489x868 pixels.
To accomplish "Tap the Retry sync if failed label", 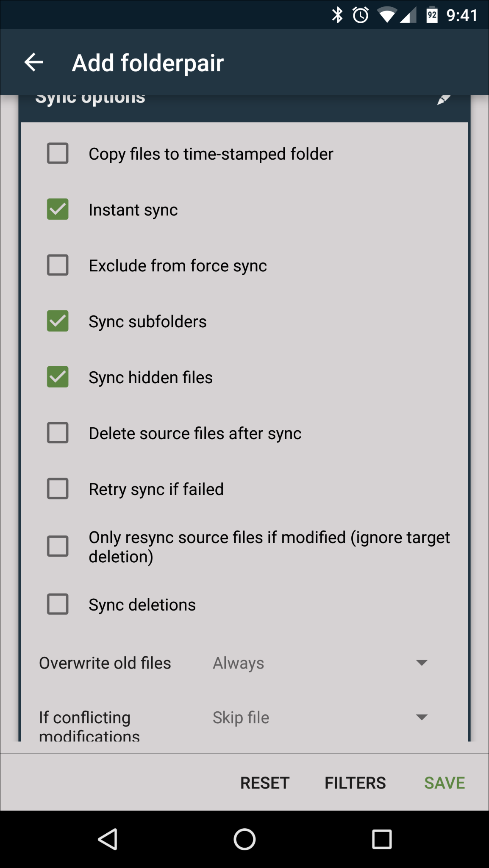I will (156, 489).
